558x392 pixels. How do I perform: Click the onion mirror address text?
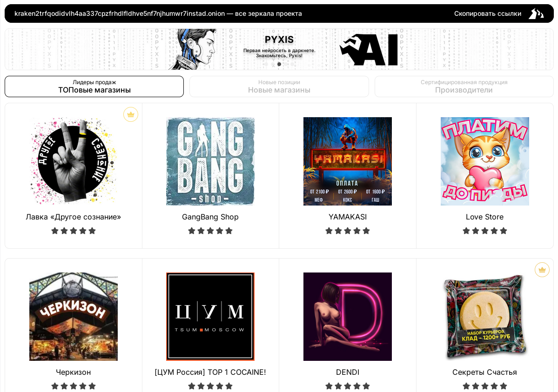pyautogui.click(x=120, y=13)
